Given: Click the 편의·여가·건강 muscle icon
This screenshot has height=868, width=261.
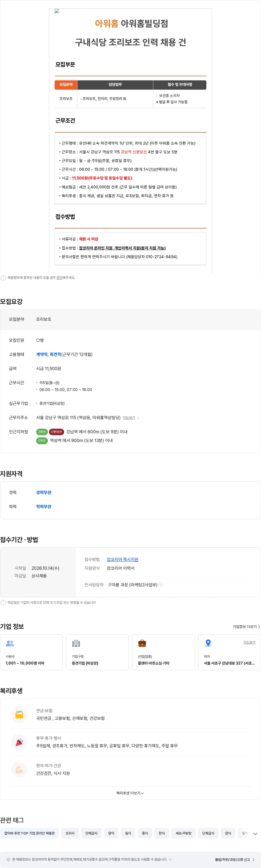Looking at the screenshot, I should pyautogui.click(x=19, y=770).
